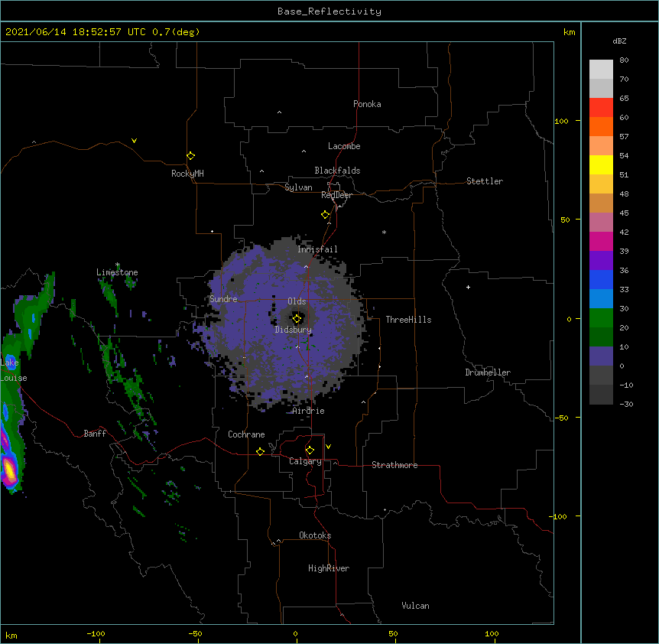The image size is (659, 644).
Task: Click the ThreeHills town label
Action: 408,320
